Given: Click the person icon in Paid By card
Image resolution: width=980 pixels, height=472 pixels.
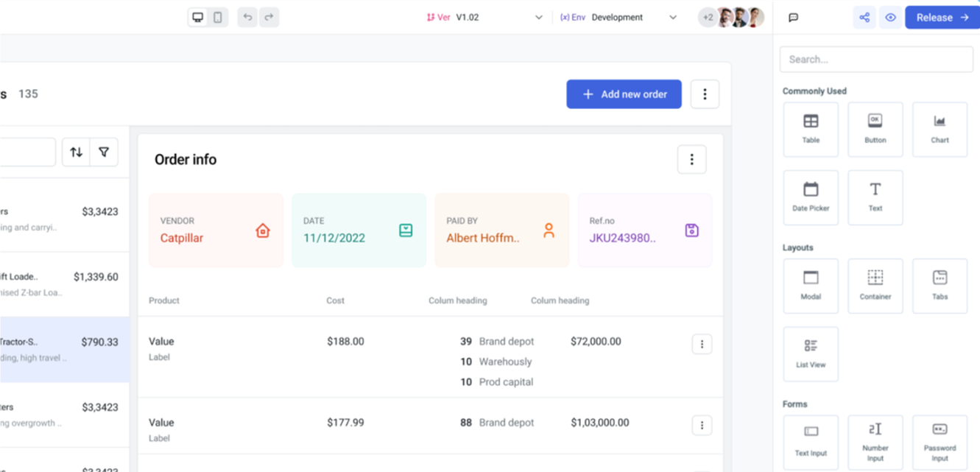Looking at the screenshot, I should [549, 230].
